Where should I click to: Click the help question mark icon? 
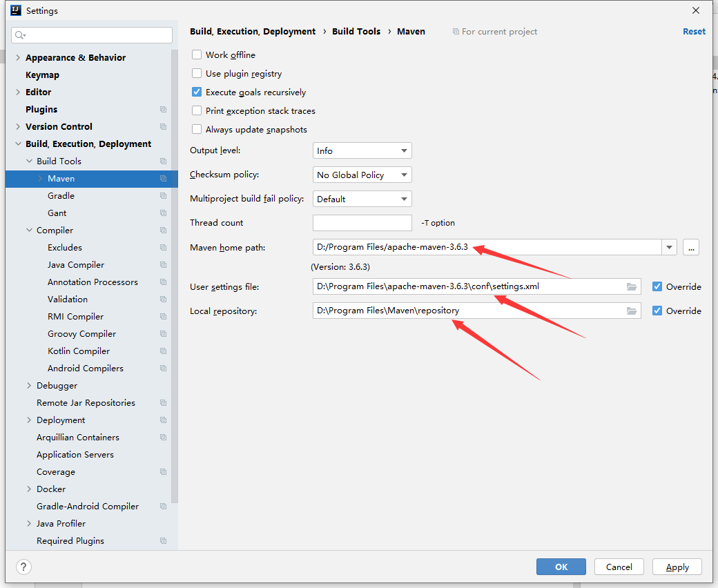coord(23,567)
